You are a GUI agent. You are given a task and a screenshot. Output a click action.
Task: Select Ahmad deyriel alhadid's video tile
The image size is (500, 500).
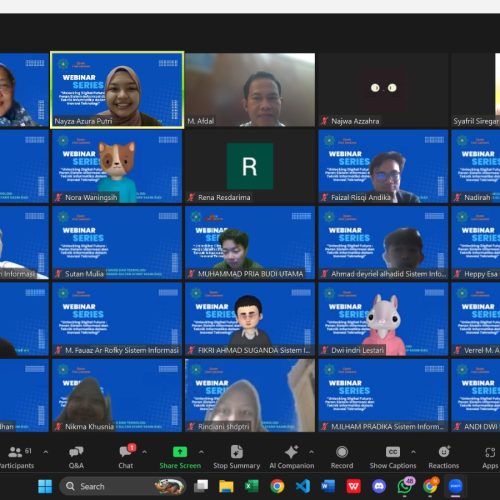(x=383, y=243)
